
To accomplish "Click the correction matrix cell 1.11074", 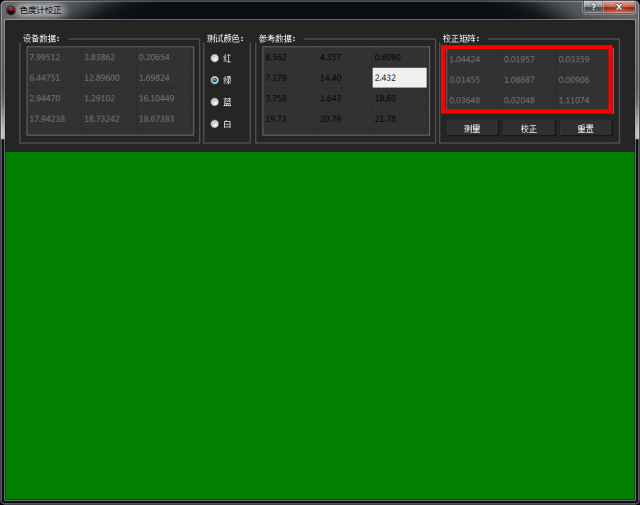I will tap(581, 100).
